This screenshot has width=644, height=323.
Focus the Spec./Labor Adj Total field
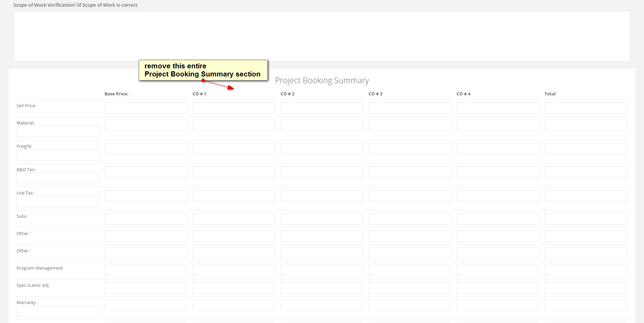click(x=586, y=288)
